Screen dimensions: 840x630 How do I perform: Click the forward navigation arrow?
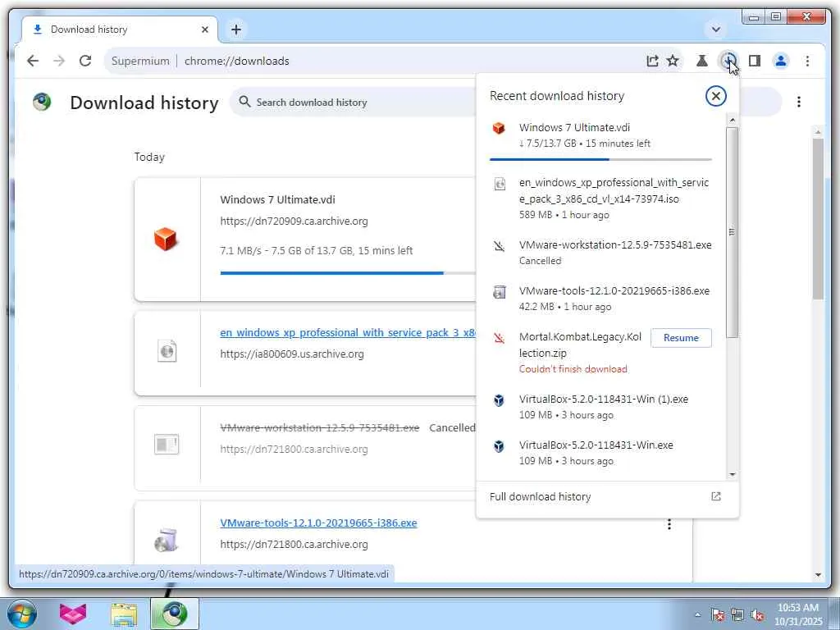[x=59, y=61]
